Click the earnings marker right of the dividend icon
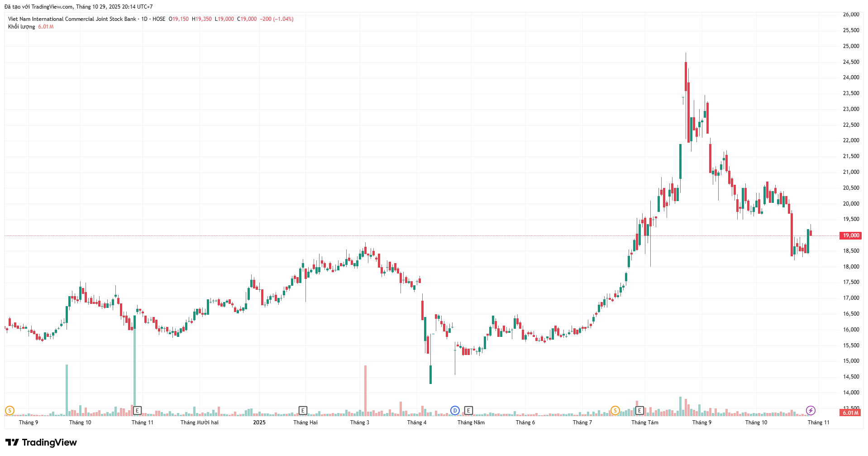 (x=468, y=411)
